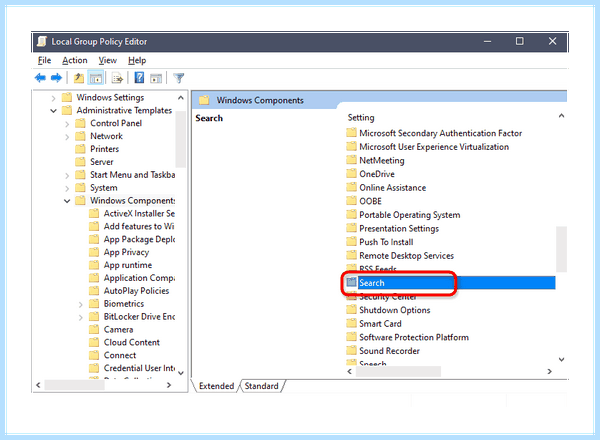Click the Forward arrow toolbar icon

(56, 78)
